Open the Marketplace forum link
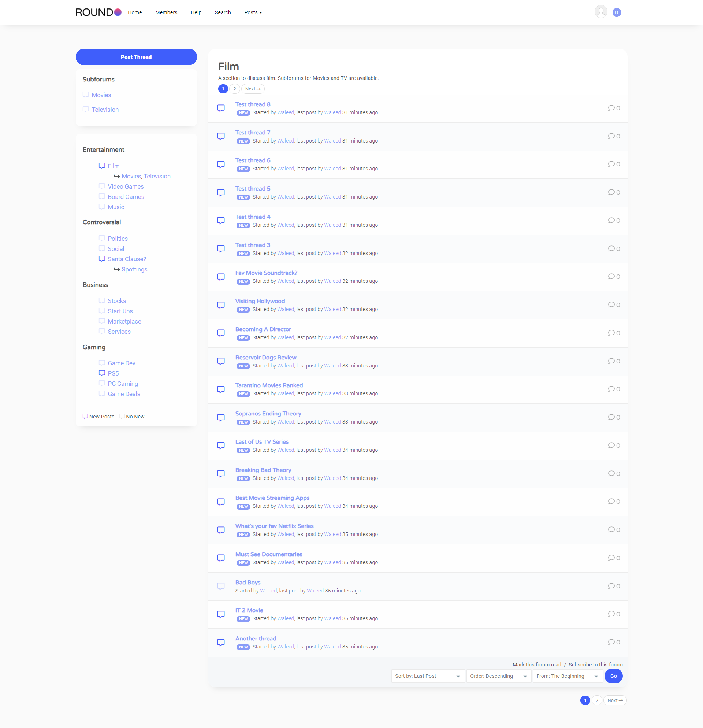The width and height of the screenshot is (703, 728). tap(124, 321)
